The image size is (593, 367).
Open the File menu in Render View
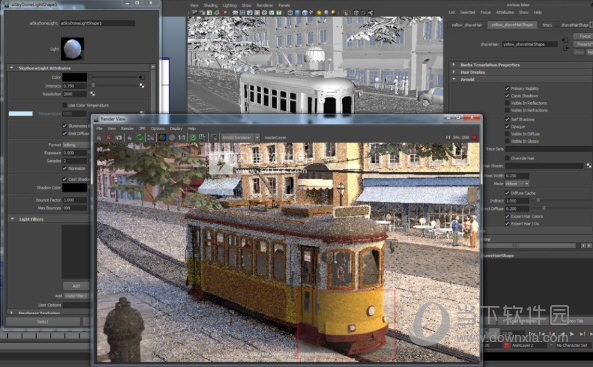(99, 129)
